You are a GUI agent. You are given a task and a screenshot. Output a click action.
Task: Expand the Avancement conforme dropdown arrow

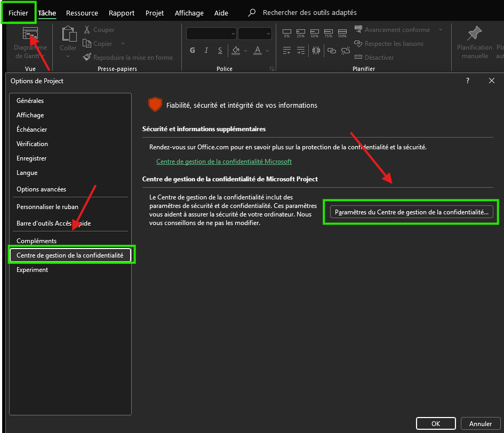tap(441, 29)
